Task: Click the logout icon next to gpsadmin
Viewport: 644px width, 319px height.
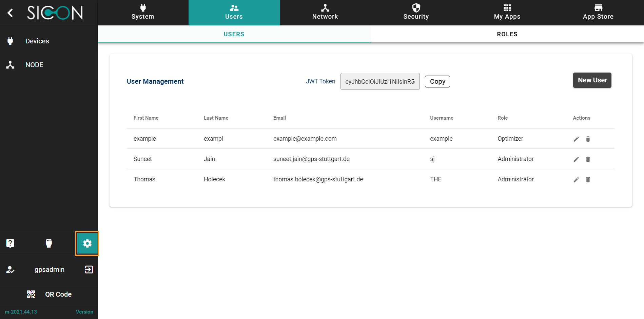Action: (89, 270)
